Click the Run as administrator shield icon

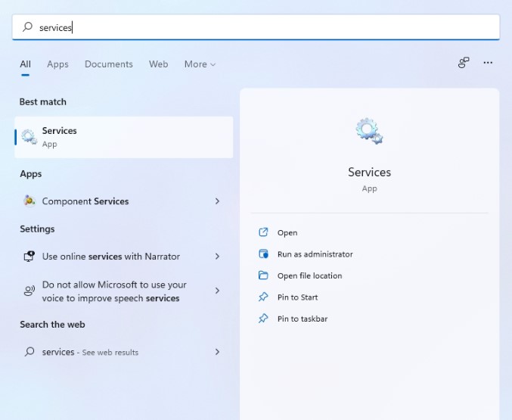(x=263, y=254)
